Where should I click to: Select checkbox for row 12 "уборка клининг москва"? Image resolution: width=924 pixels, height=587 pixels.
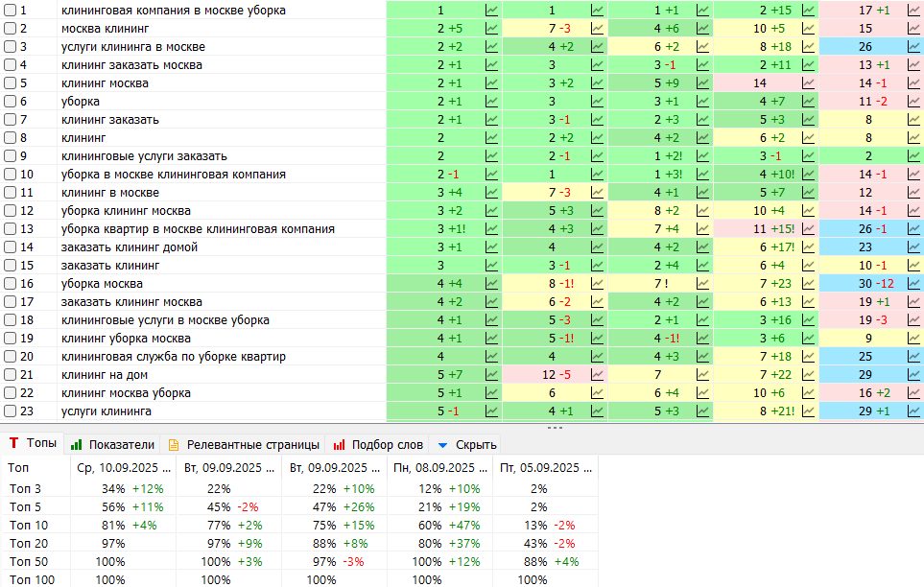coord(11,211)
